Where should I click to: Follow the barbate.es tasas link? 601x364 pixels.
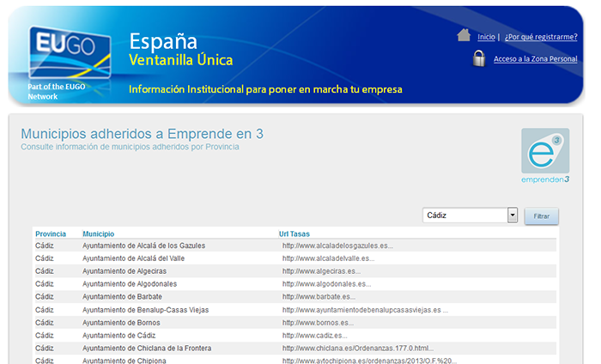[319, 297]
